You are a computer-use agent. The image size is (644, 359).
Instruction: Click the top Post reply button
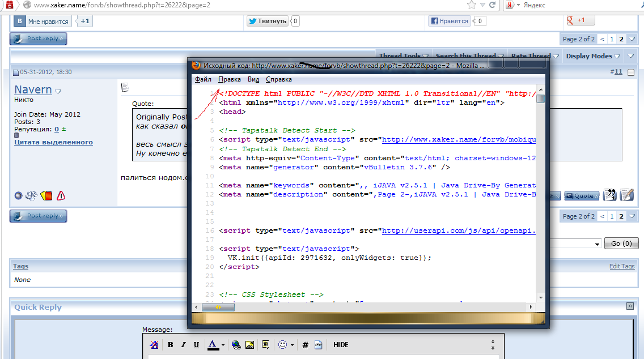click(38, 39)
